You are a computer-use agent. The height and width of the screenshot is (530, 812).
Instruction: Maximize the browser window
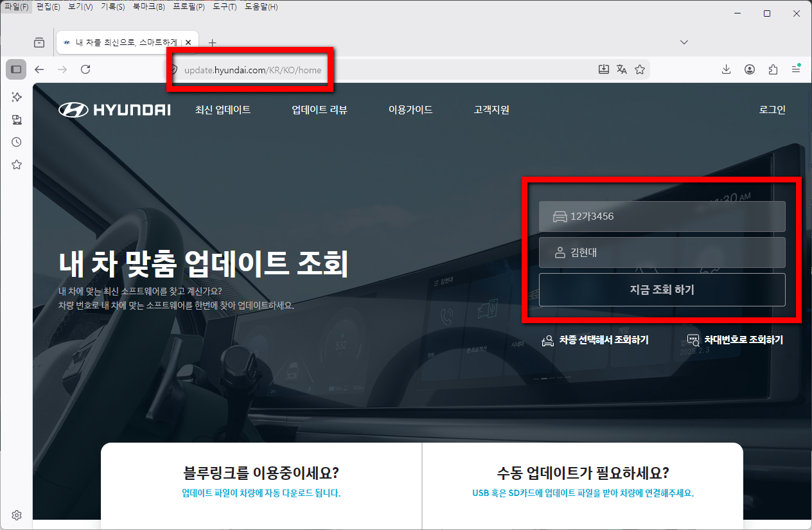click(x=767, y=13)
